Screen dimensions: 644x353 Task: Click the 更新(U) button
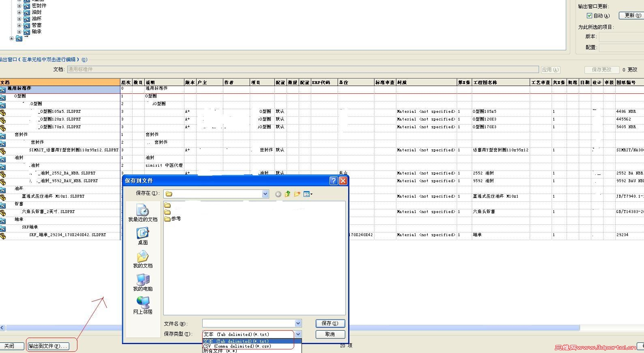tap(631, 15)
